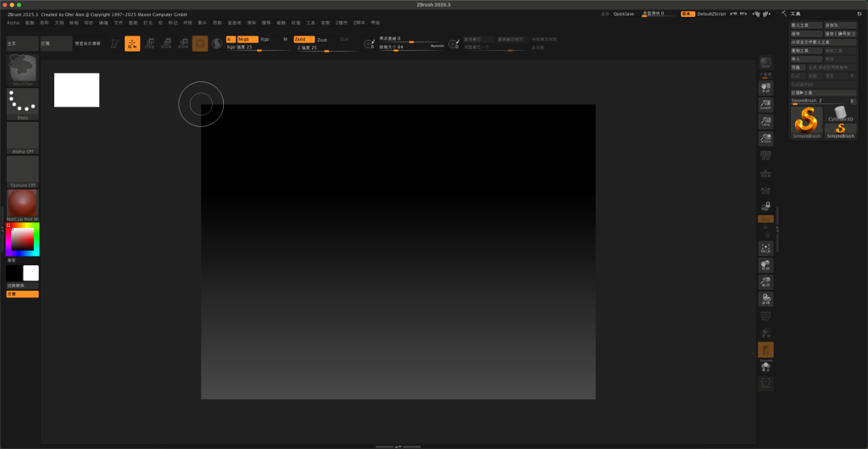Image resolution: width=868 pixels, height=449 pixels.
Task: Select the Move mode icon
Action: pyautogui.click(x=149, y=44)
